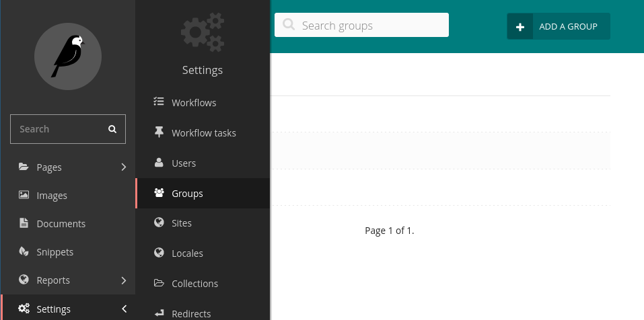Click the Locales globe icon
The image size is (644, 320).
(x=159, y=253)
